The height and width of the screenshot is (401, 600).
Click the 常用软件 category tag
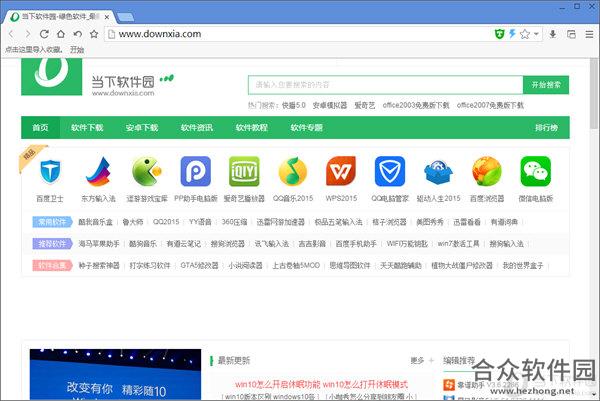(52, 222)
